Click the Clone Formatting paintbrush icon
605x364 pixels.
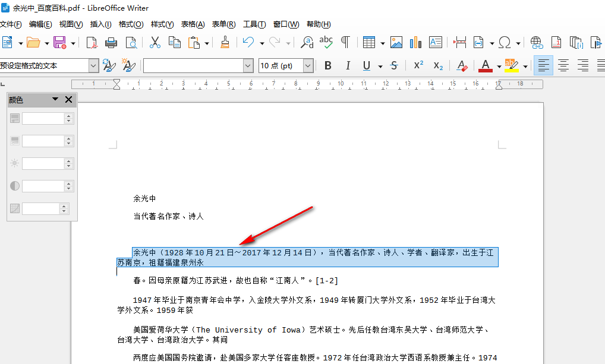tap(225, 42)
